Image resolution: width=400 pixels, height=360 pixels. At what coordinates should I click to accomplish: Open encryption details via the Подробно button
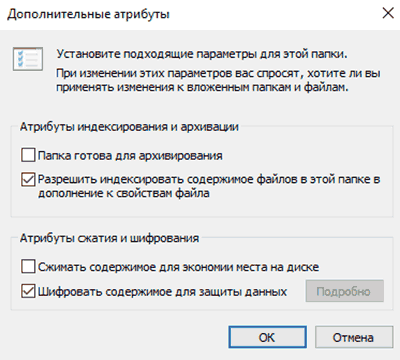[x=345, y=291]
